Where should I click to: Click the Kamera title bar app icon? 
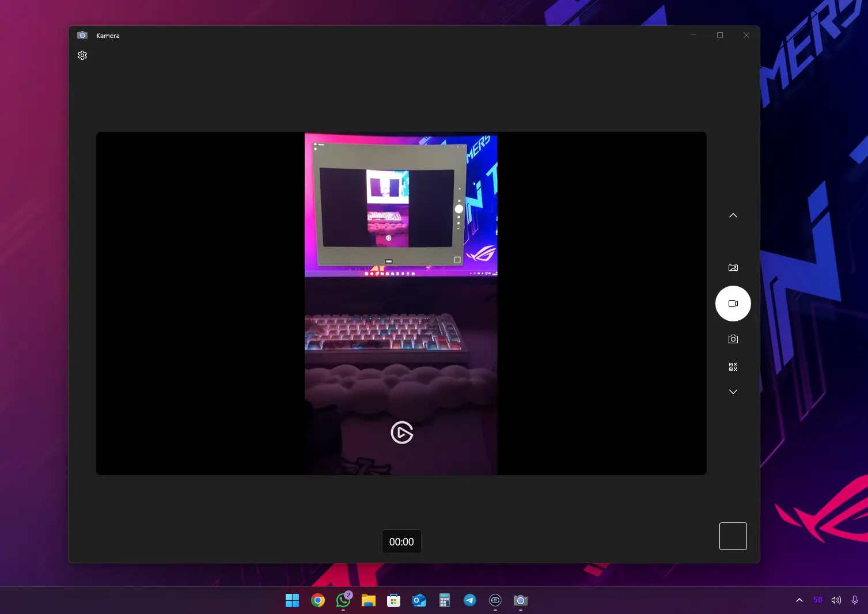pos(82,35)
